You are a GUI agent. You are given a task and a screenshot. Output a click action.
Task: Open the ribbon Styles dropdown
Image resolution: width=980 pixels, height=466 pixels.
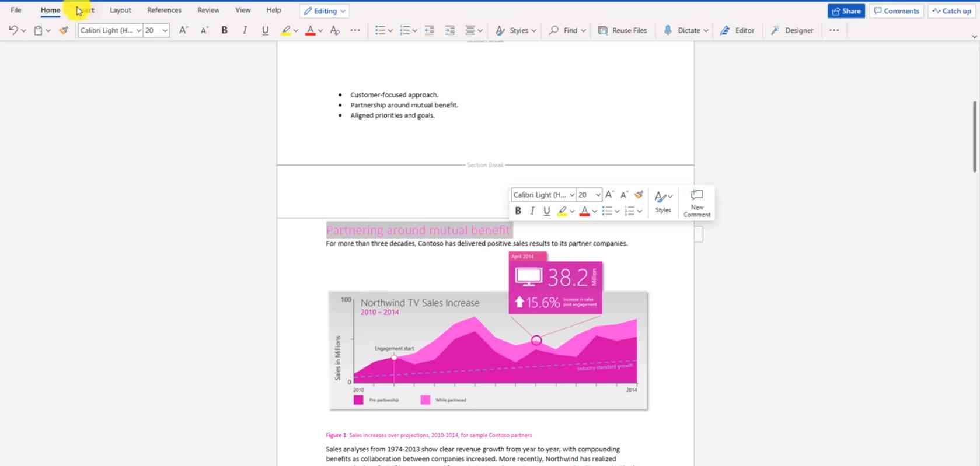pos(515,30)
